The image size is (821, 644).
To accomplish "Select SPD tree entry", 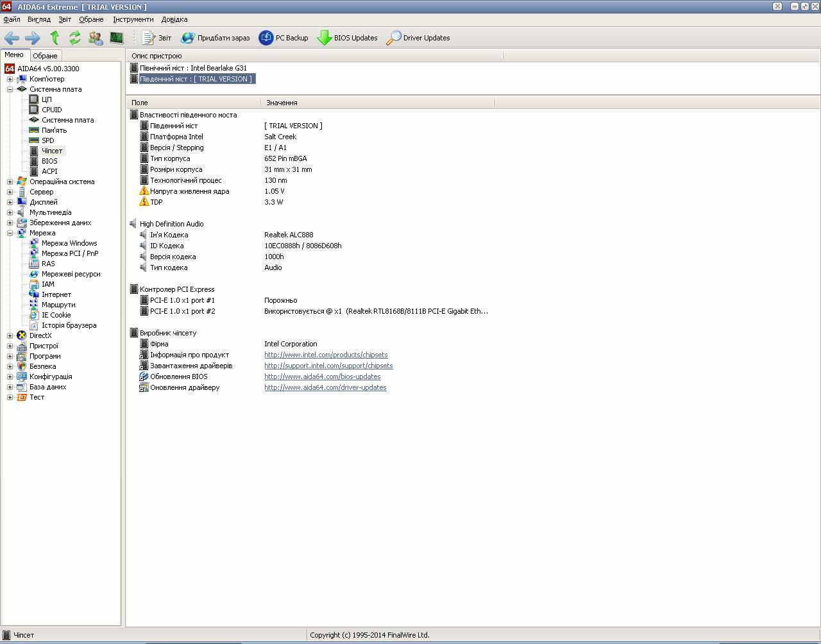I will pos(48,140).
